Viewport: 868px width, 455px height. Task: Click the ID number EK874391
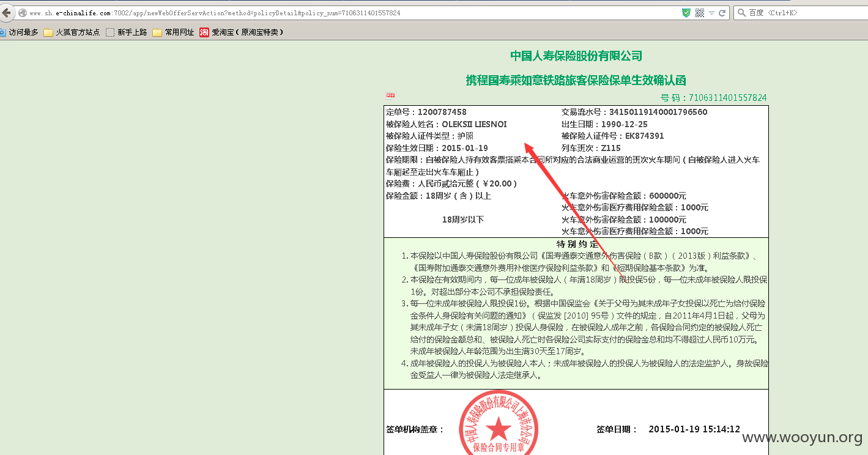click(644, 136)
